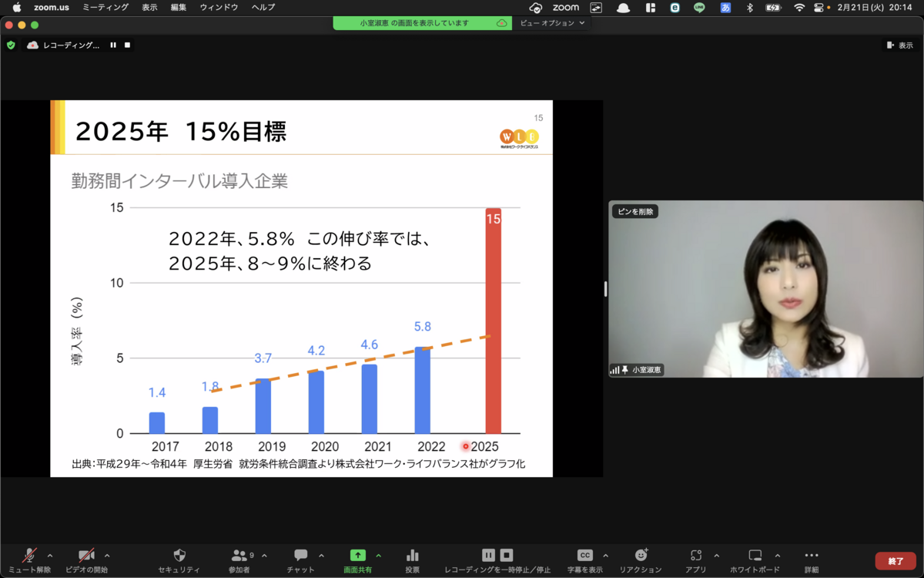
Task: Click the battery charging icon
Action: click(774, 7)
